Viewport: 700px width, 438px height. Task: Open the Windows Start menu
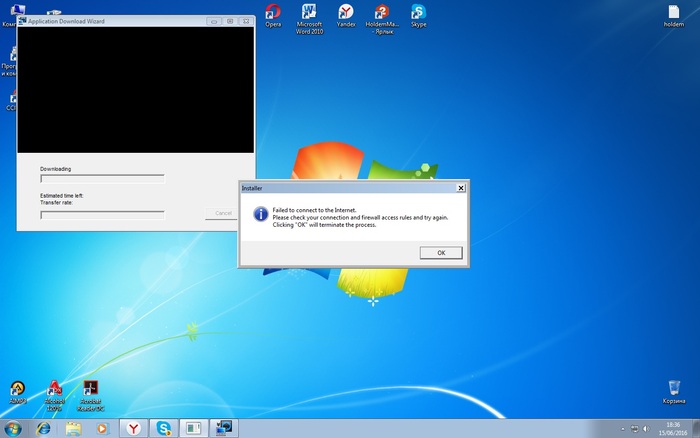[13, 428]
